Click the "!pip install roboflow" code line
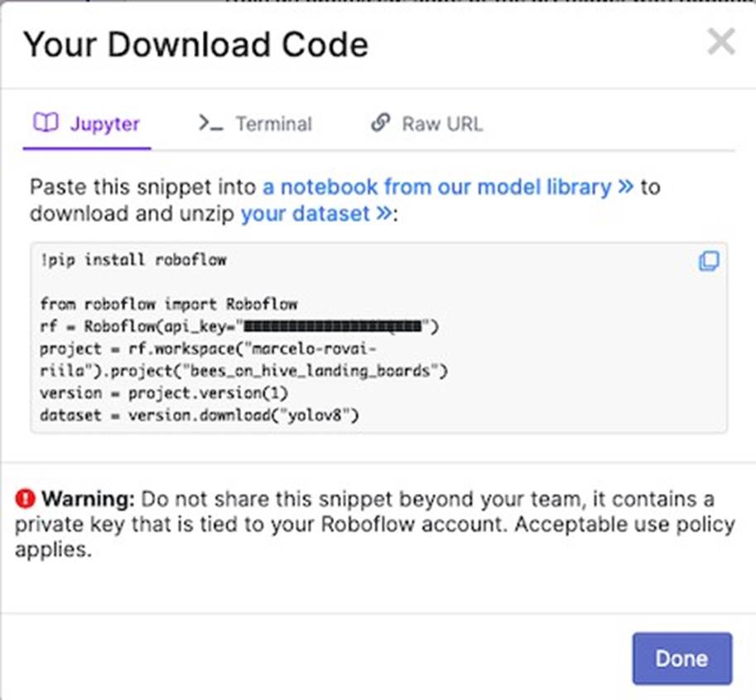Screen dimensions: 756x700 click(132, 260)
